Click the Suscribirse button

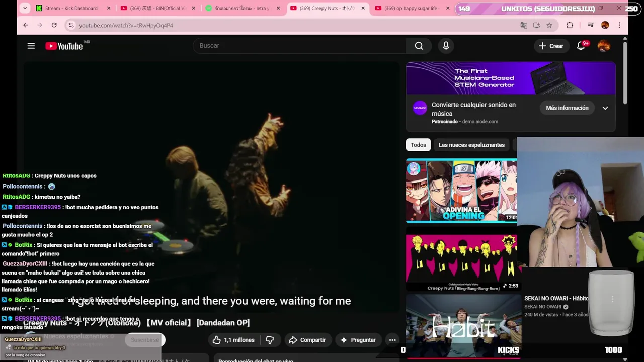(145, 340)
